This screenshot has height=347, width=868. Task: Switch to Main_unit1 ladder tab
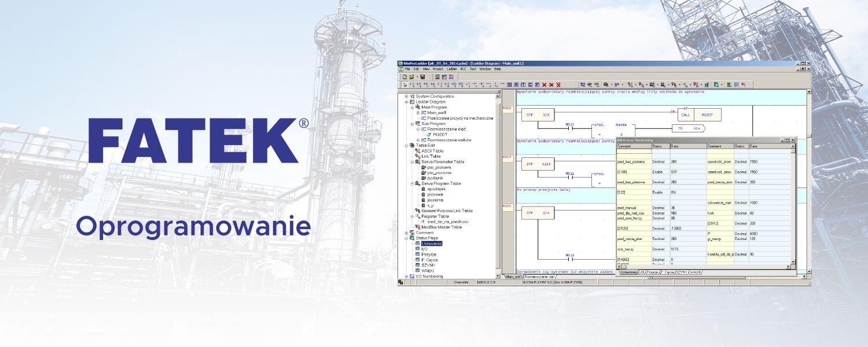click(513, 276)
